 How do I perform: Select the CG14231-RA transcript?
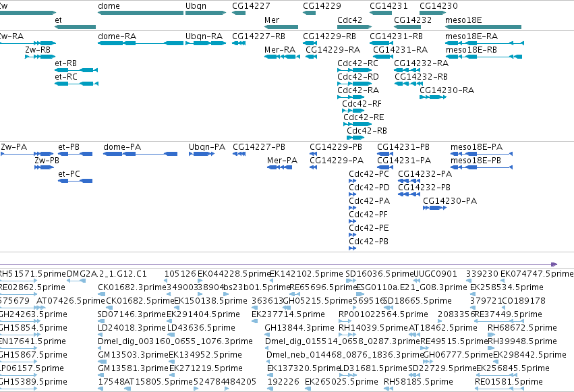tap(383, 57)
